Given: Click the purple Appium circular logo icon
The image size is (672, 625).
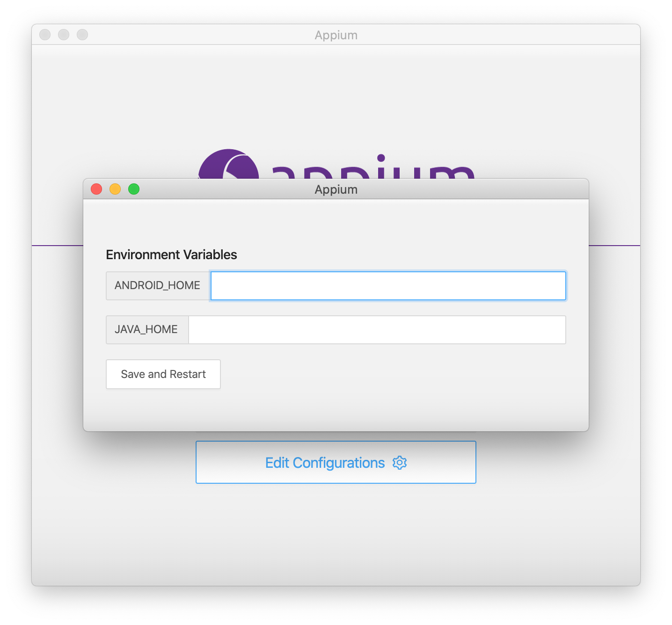Looking at the screenshot, I should [228, 164].
